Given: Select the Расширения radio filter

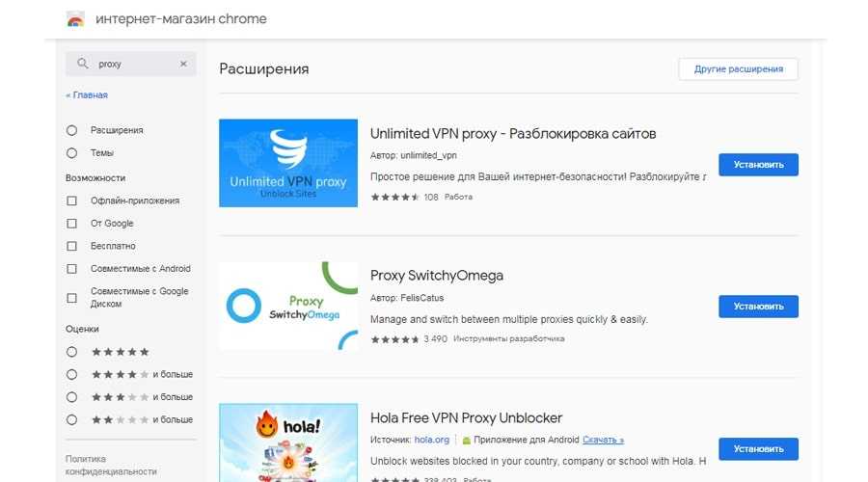Looking at the screenshot, I should coord(71,130).
